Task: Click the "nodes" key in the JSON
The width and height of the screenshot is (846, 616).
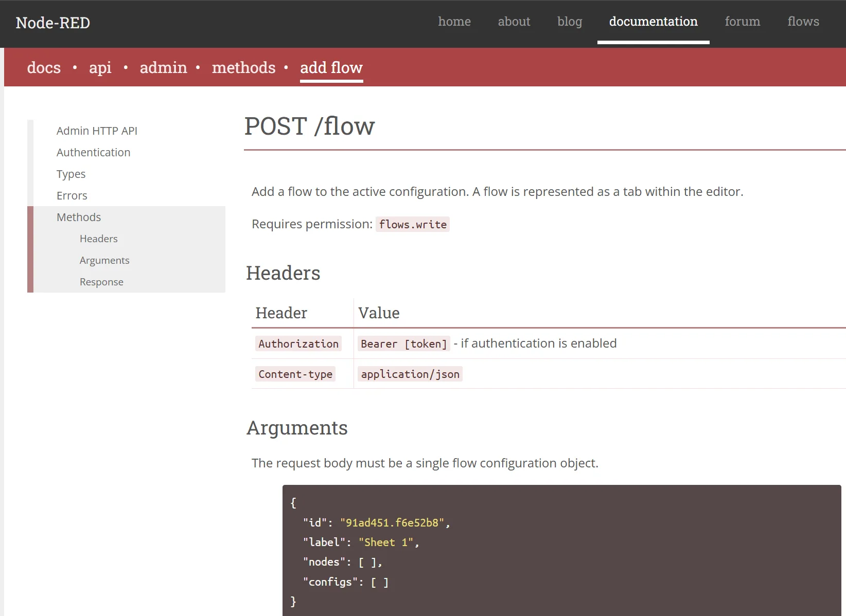Action: pos(324,562)
